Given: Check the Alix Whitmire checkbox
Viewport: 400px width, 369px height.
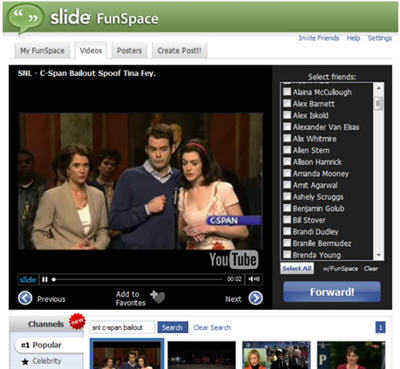Looking at the screenshot, I should tap(287, 138).
